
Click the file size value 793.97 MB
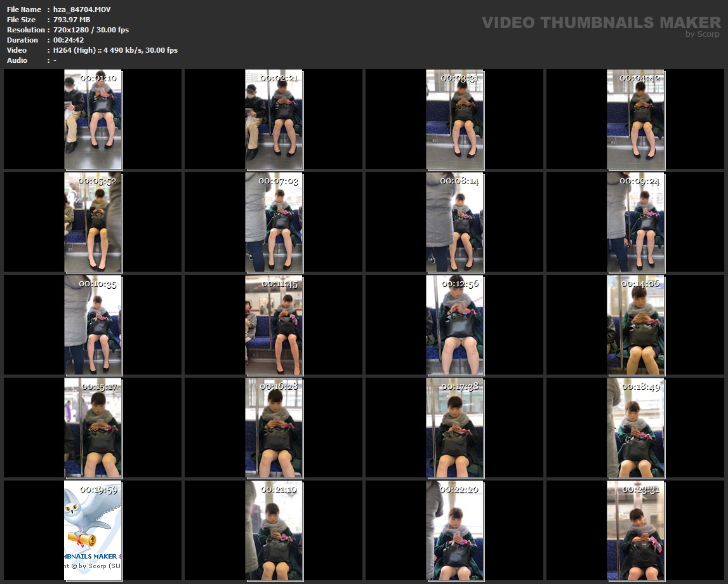[72, 20]
